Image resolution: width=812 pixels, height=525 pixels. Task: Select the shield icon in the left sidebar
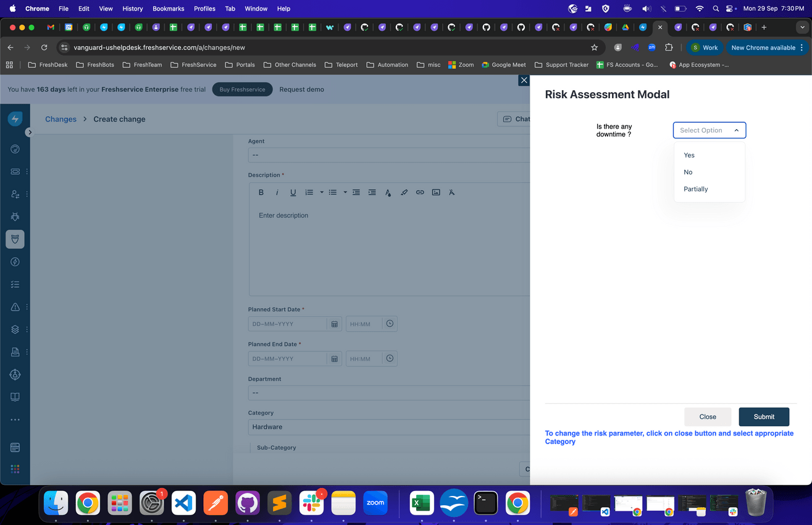15,239
